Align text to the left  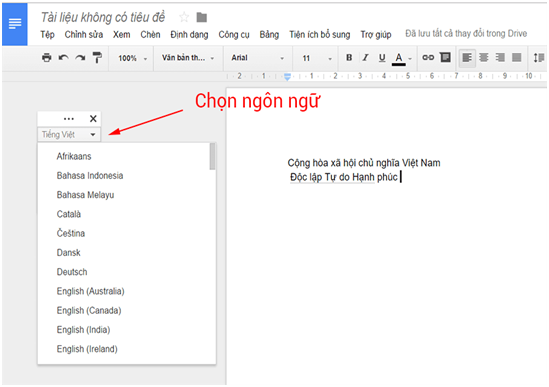click(467, 57)
